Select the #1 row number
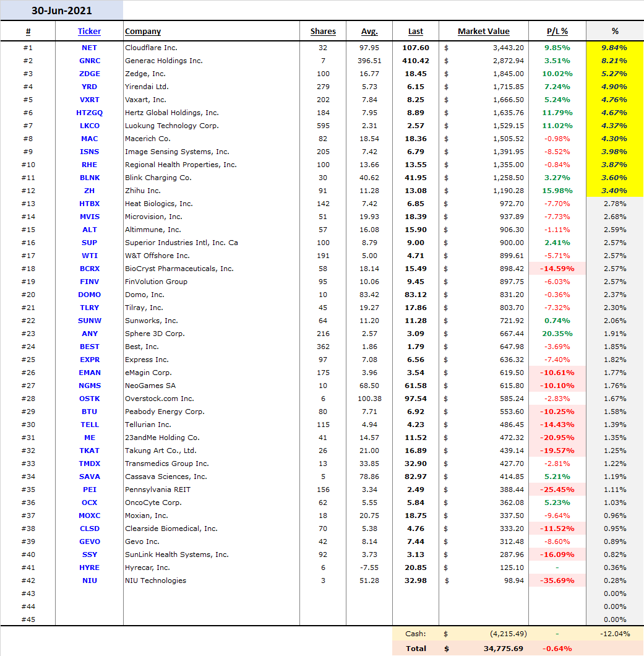This screenshot has width=644, height=656. point(28,48)
